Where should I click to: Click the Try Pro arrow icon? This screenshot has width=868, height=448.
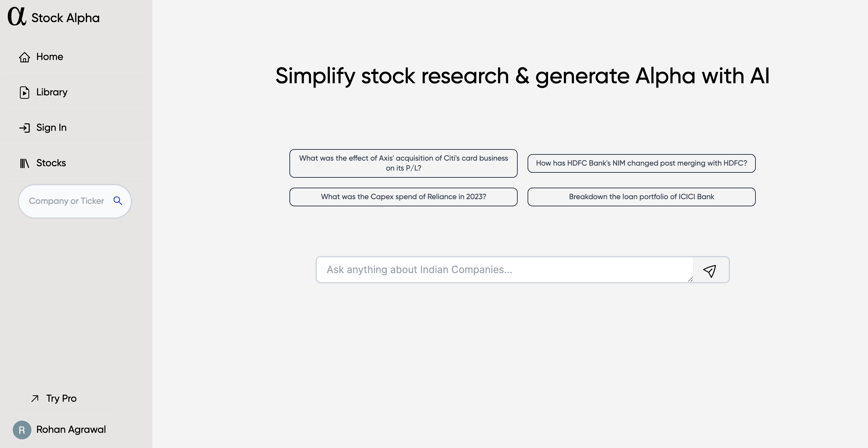coord(35,399)
